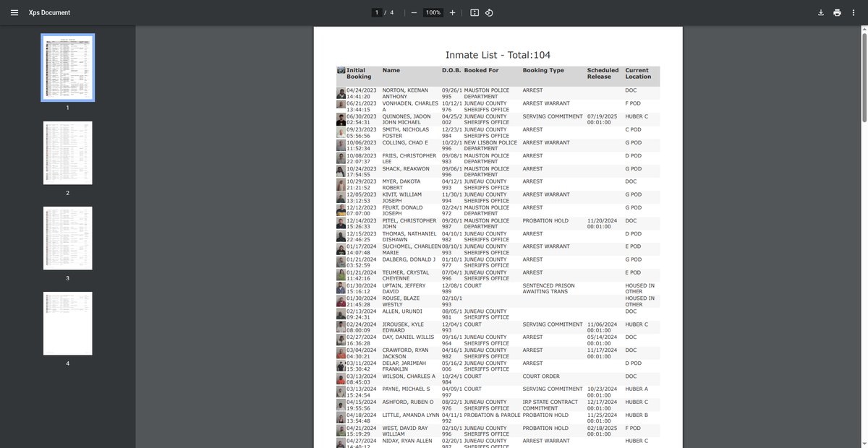This screenshot has width=868, height=448.
Task: Open page 4 thumbnail
Action: coord(67,323)
